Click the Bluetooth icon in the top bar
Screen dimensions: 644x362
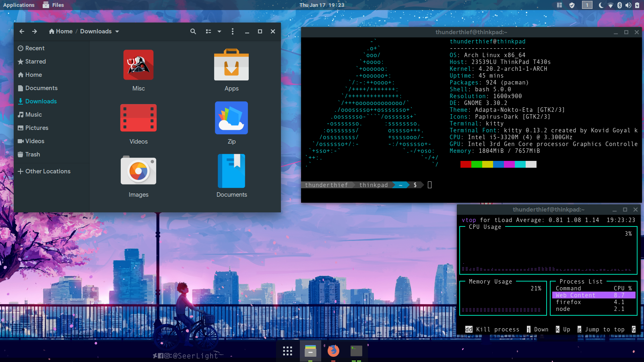pos(619,5)
